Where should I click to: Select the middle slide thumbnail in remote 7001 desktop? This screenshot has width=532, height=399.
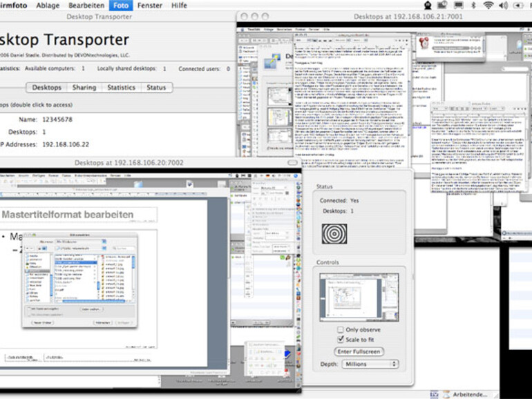coord(279,117)
